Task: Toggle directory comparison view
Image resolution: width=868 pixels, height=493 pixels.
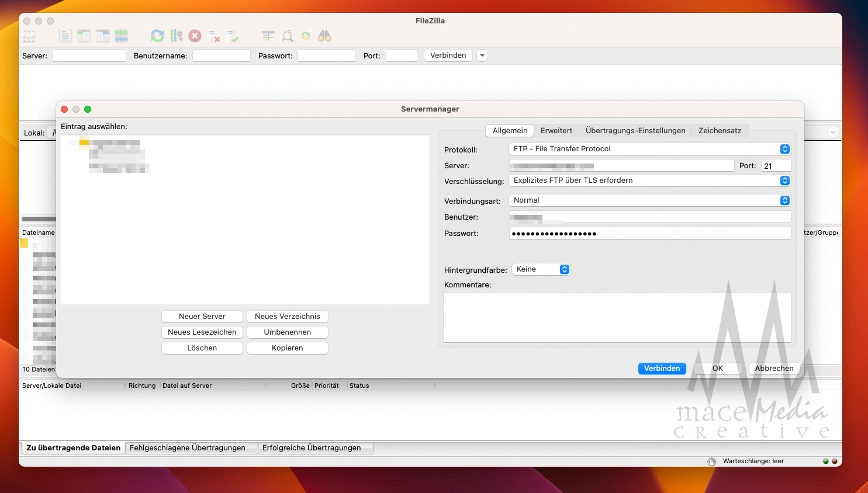Action: pos(268,36)
